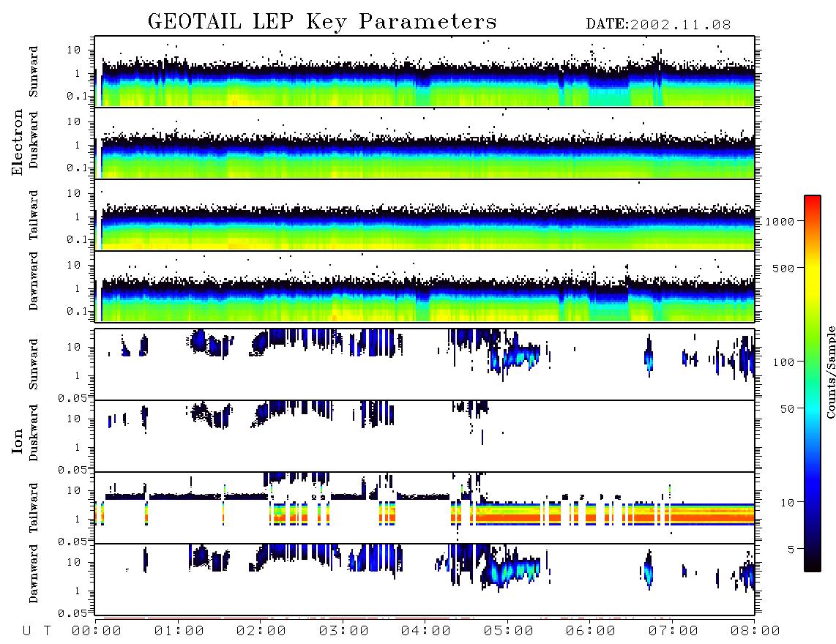This screenshot has height=644, width=836.
Task: Select the colorbar "10" tick value
Action: pos(788,503)
